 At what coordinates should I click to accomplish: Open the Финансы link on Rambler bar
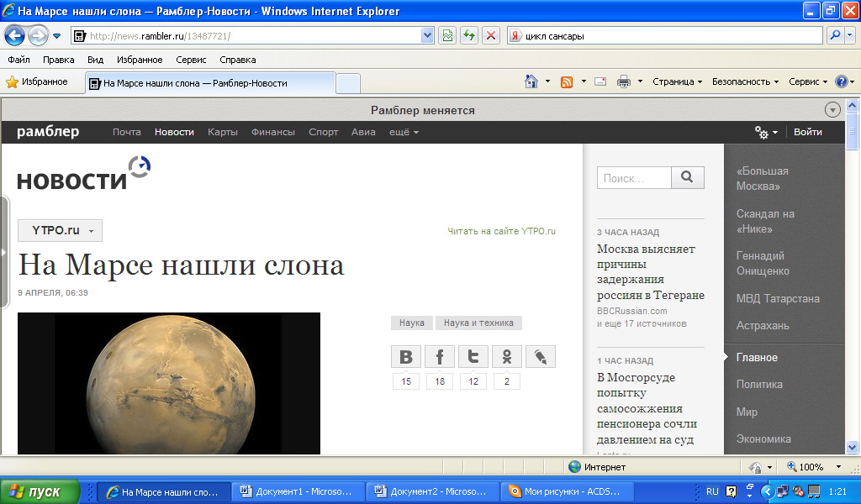click(x=273, y=132)
